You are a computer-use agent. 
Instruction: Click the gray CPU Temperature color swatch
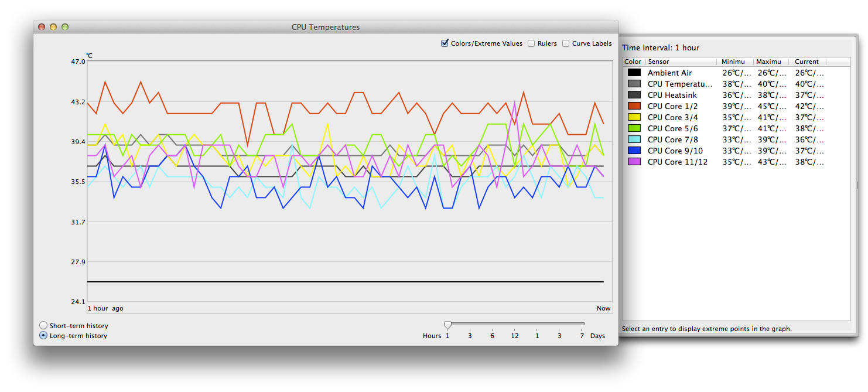click(634, 84)
